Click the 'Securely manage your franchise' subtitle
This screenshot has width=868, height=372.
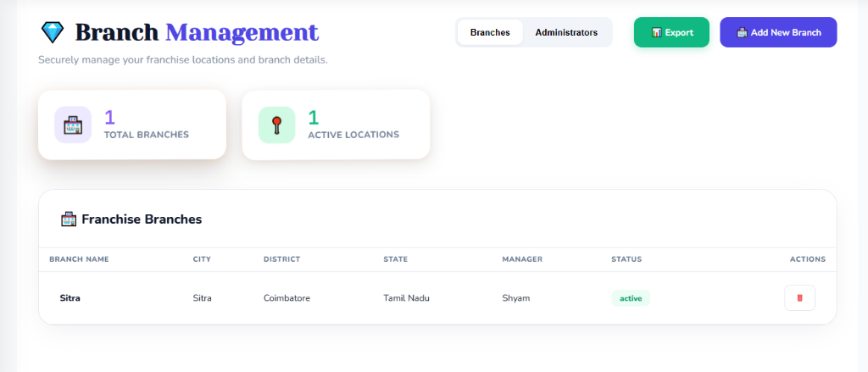(183, 60)
